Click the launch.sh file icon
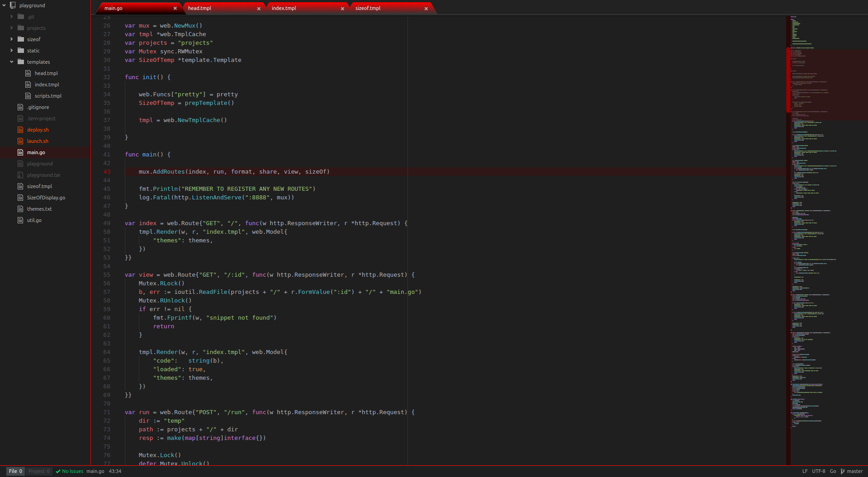Viewport: 868px width, 477px height. pos(20,141)
